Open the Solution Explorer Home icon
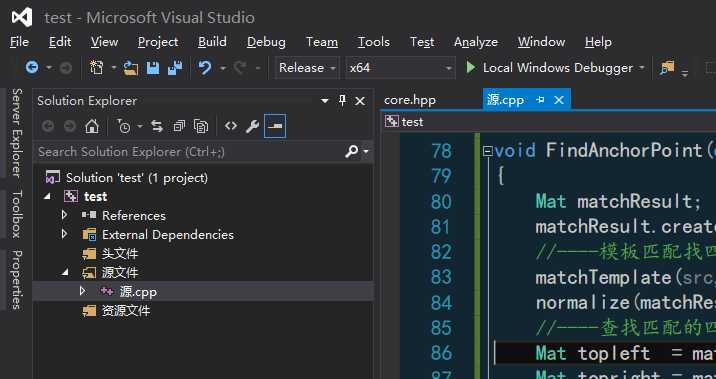 [92, 126]
